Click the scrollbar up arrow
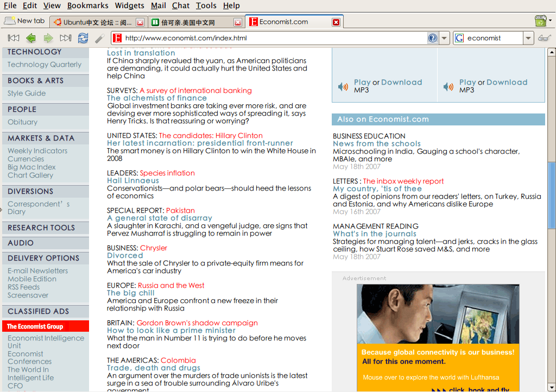Image resolution: width=556 pixels, height=392 pixels. click(x=552, y=52)
